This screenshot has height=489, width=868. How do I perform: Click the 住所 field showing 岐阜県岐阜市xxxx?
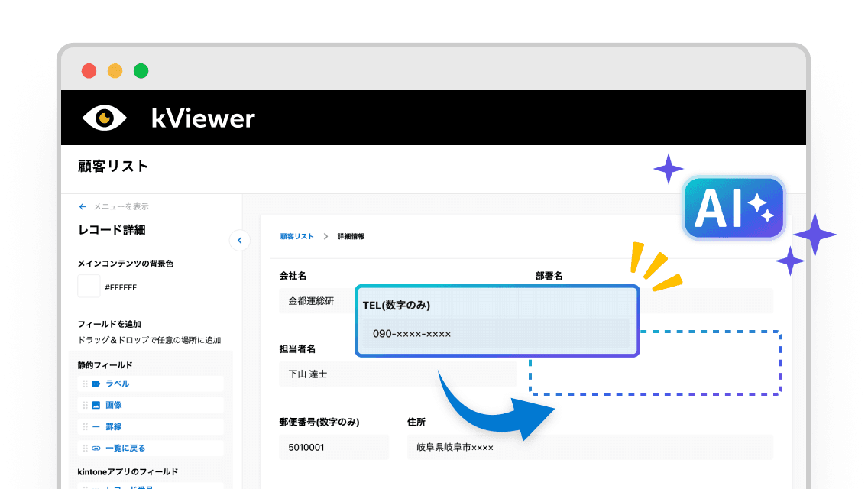[590, 447]
